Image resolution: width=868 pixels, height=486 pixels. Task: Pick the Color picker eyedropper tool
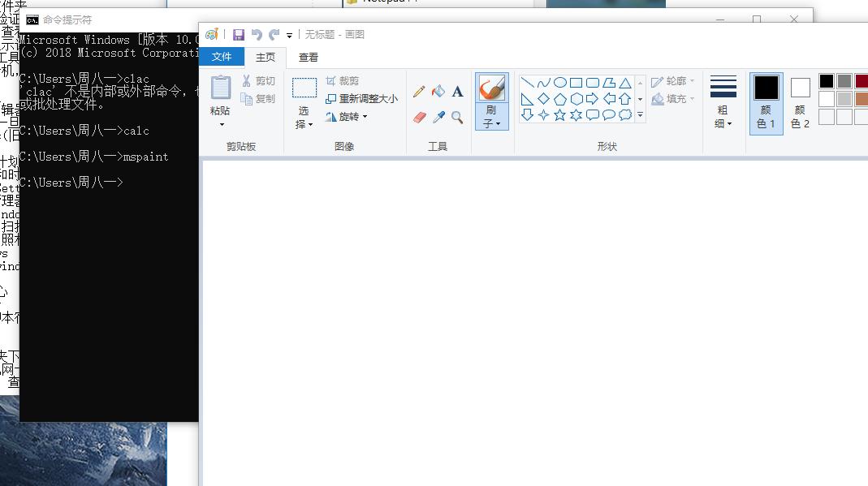point(438,118)
